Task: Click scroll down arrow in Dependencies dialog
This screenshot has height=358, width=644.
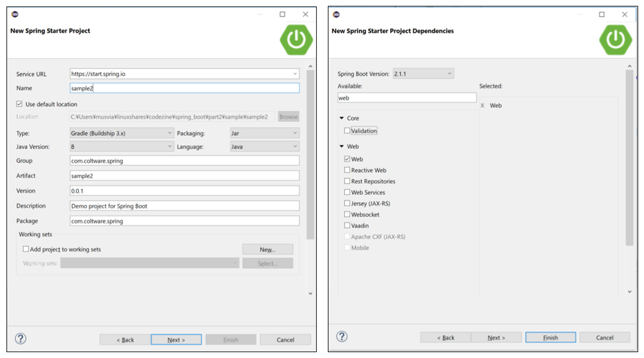Action: 630,291
